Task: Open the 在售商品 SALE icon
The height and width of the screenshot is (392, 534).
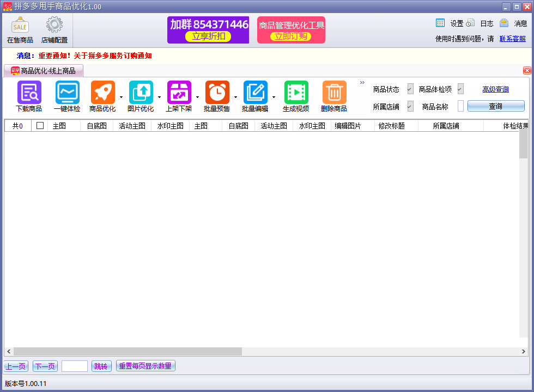Action: point(20,30)
